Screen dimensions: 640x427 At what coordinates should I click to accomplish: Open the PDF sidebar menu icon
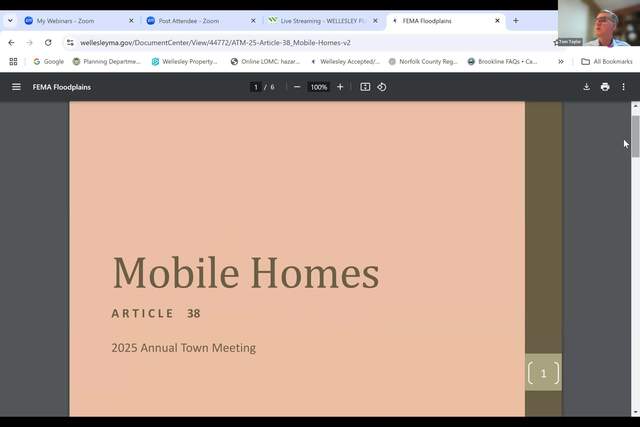click(x=16, y=87)
